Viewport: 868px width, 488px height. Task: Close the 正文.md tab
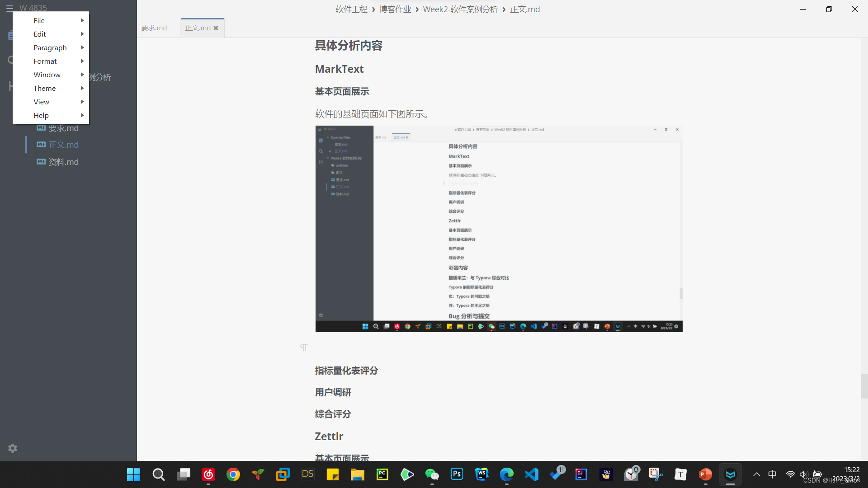click(x=216, y=28)
